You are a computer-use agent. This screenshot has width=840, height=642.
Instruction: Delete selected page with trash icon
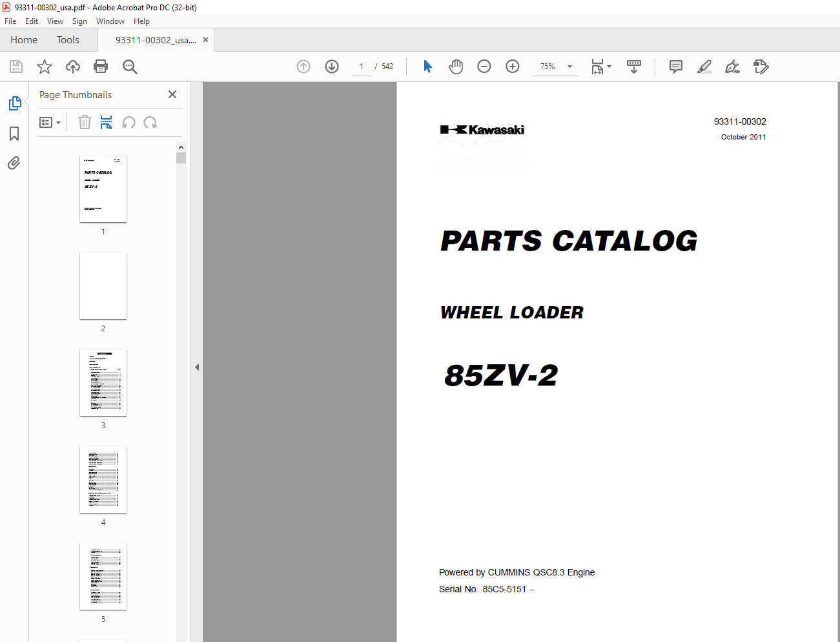coord(85,122)
